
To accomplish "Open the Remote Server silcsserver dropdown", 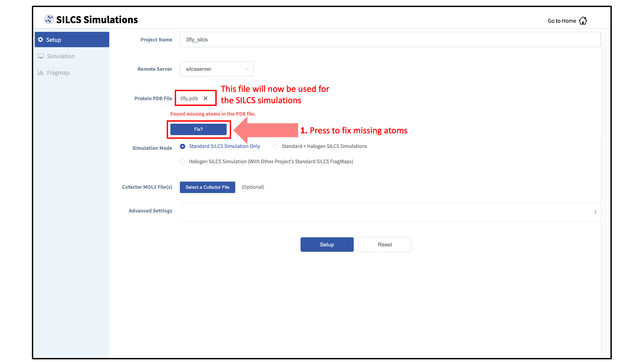I will tap(217, 69).
